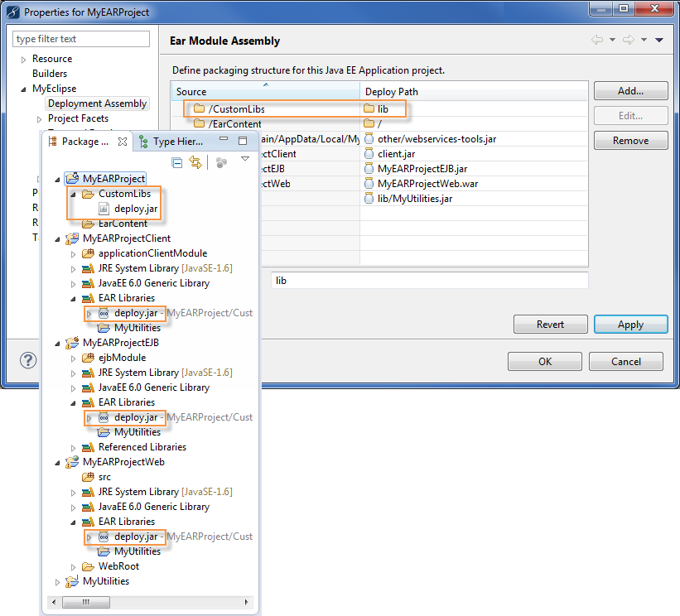The width and height of the screenshot is (680, 616).
Task: Maximize the Package Explorer panel
Action: 243,142
